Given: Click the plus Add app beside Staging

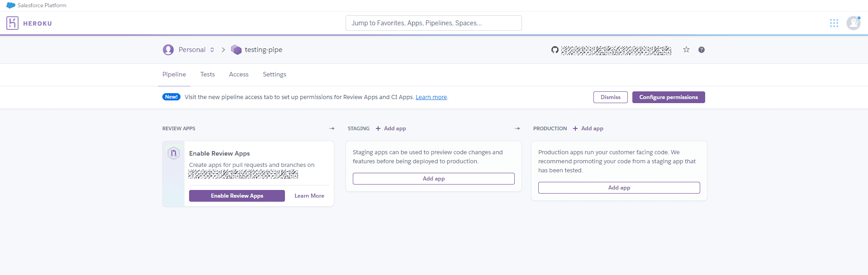Looking at the screenshot, I should click(391, 128).
